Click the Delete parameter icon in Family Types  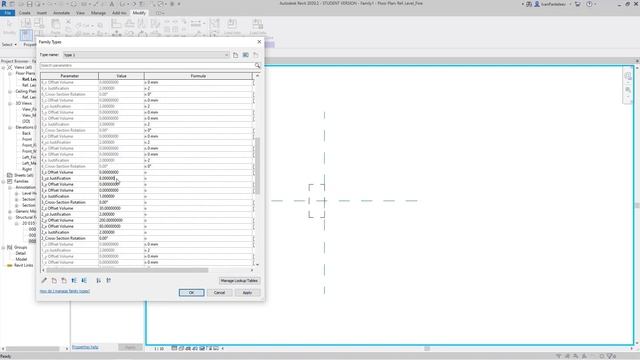[64, 280]
